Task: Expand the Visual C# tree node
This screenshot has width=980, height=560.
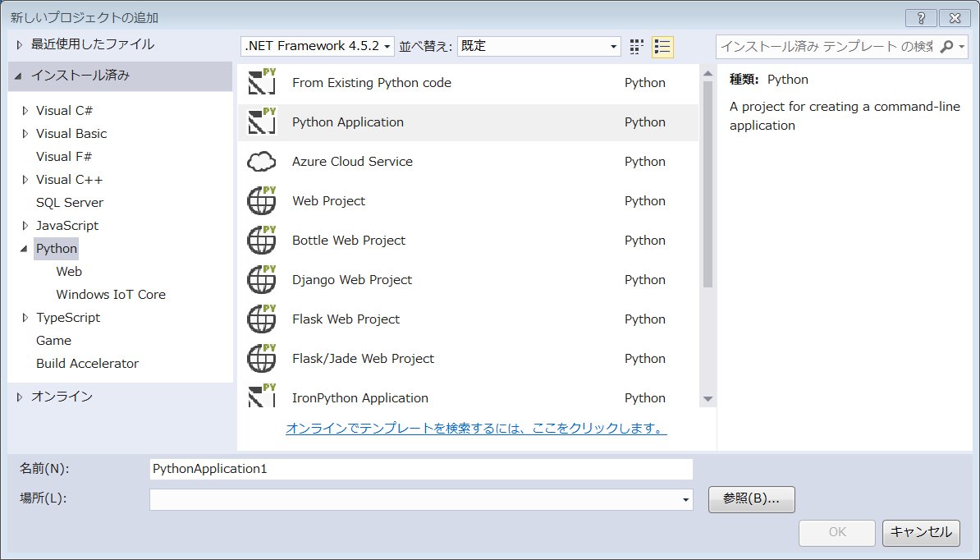Action: pos(25,111)
